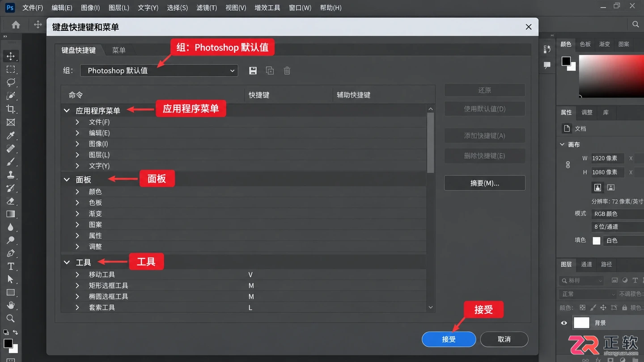This screenshot has height=362, width=644.
Task: Select the Dodge tool icon
Action: pyautogui.click(x=11, y=240)
